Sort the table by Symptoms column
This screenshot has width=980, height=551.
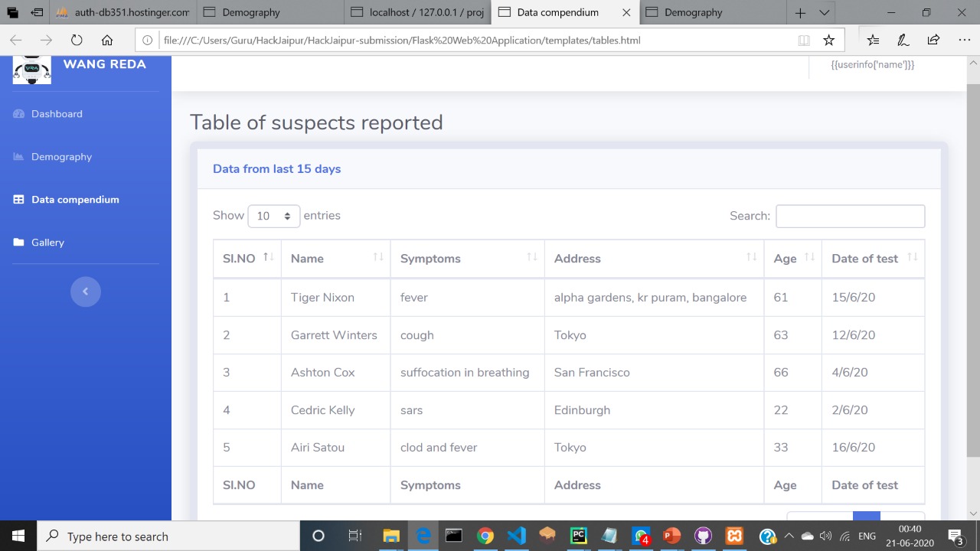point(468,259)
